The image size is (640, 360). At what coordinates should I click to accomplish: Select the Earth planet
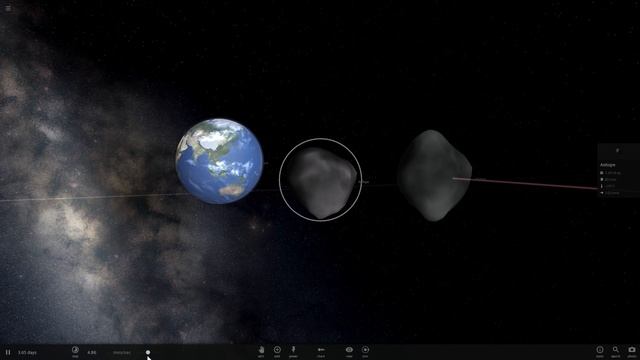click(219, 161)
